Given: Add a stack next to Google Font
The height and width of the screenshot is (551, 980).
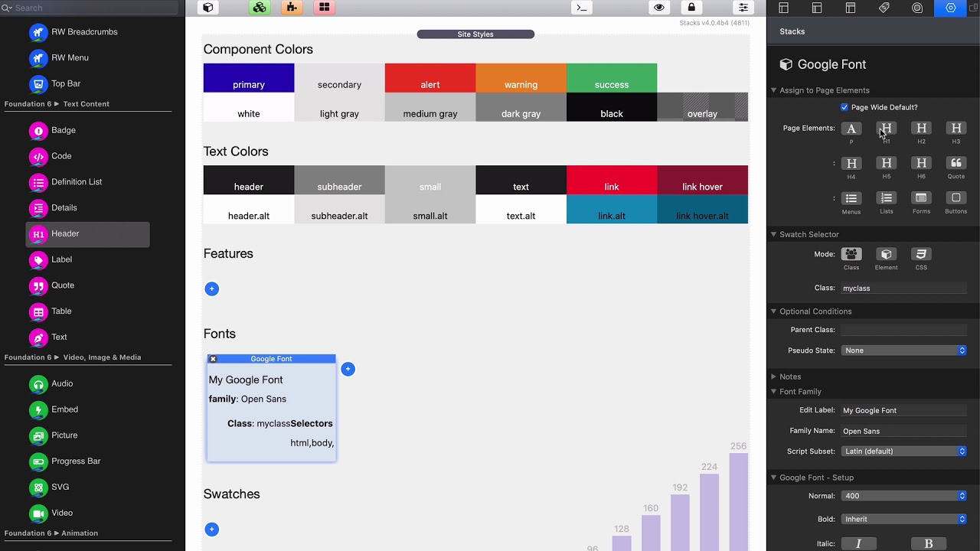Looking at the screenshot, I should coord(348,369).
